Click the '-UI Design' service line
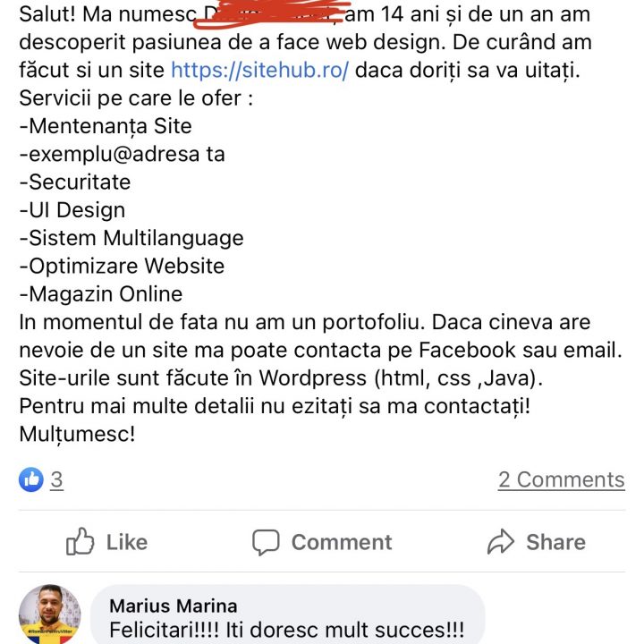The width and height of the screenshot is (644, 644). coord(72,210)
